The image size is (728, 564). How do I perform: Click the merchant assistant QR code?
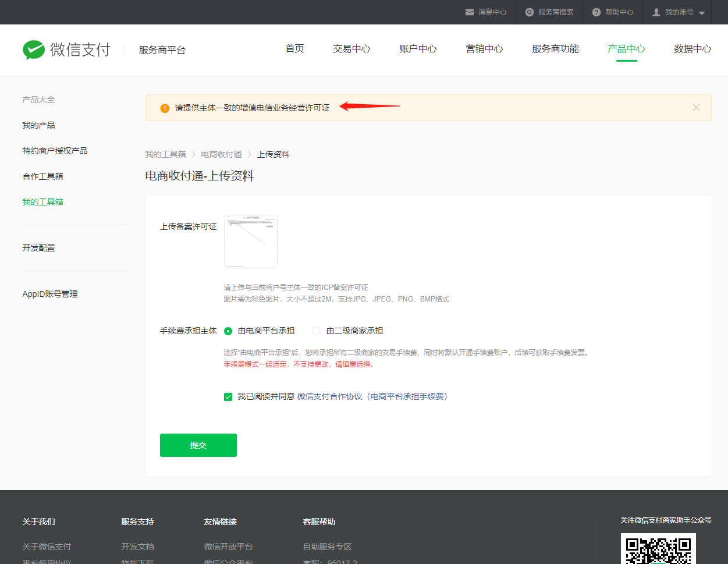pos(658,549)
